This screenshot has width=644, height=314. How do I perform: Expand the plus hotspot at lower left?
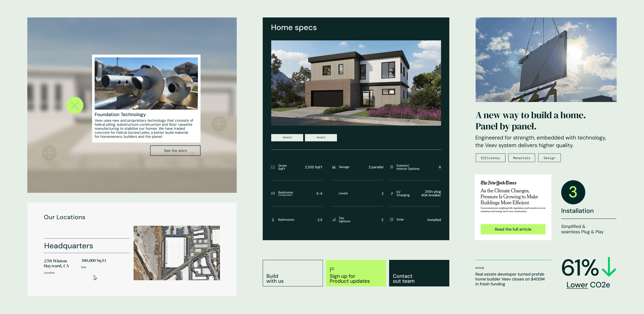pyautogui.click(x=49, y=153)
